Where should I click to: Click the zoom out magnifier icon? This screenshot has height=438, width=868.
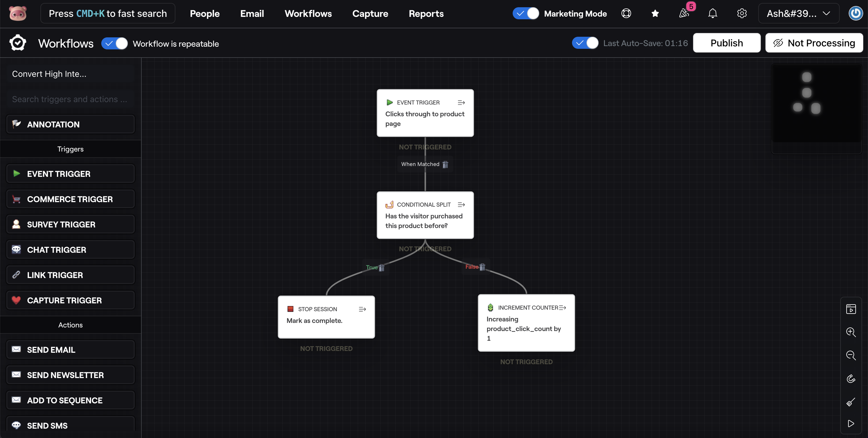[x=851, y=355]
